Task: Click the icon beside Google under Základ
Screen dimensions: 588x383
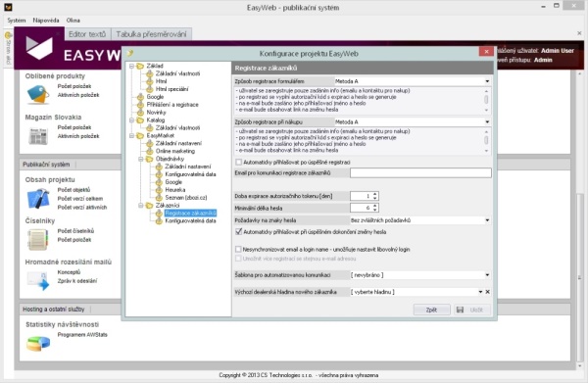Action: [x=140, y=97]
